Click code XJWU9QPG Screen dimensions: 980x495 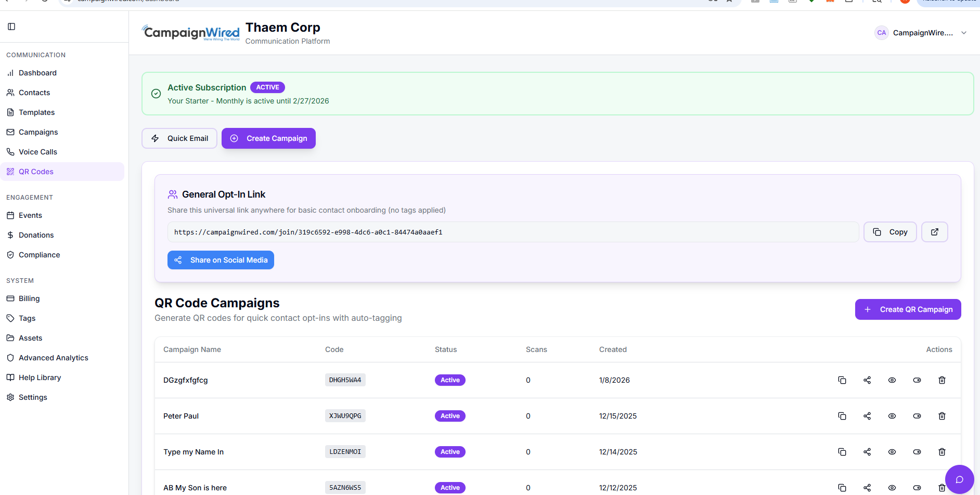click(345, 416)
